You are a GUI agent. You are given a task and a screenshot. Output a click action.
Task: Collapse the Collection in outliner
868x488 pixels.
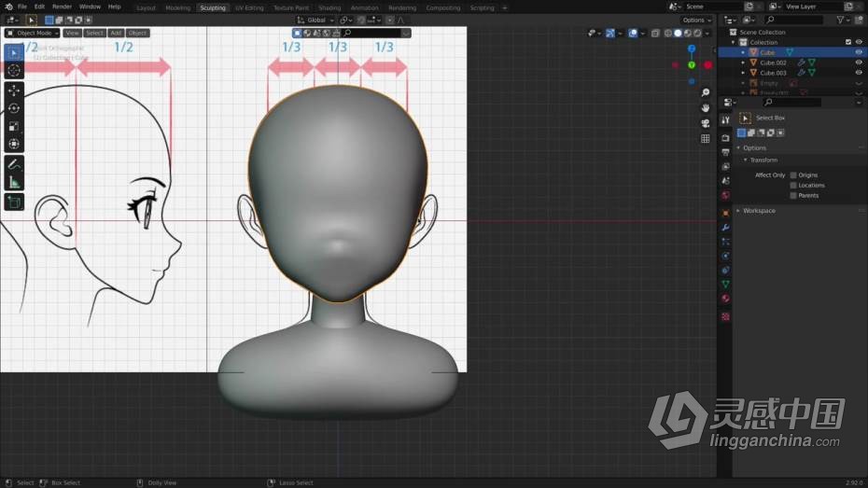tap(734, 42)
